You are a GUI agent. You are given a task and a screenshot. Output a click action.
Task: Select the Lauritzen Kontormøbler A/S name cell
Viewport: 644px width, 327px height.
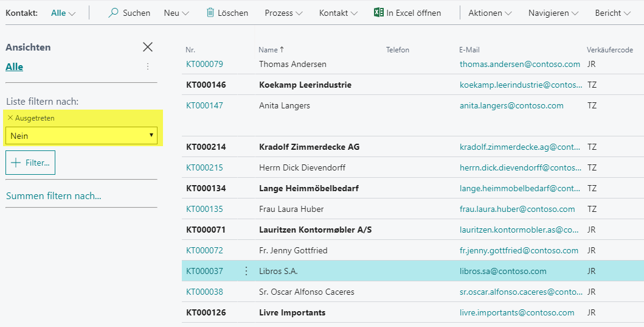click(x=316, y=230)
